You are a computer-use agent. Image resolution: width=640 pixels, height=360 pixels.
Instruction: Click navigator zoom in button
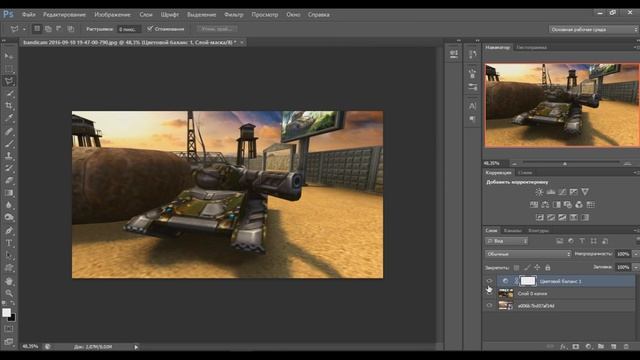pyautogui.click(x=628, y=163)
